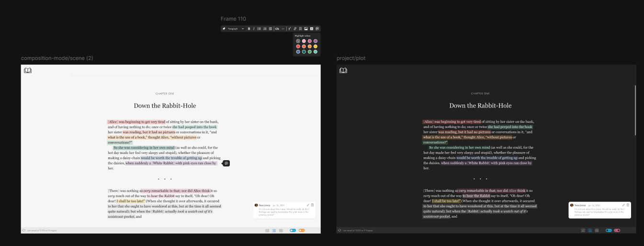Viewport: 644px width, 246px height.
Task: Click 'Down the Rabbit-Hole' title in light frame
Action: tap(165, 105)
